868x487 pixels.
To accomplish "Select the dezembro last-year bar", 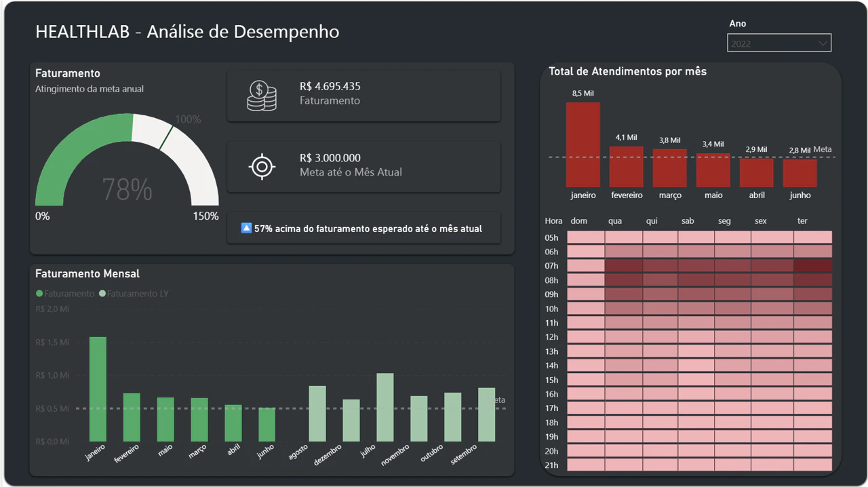I will [x=351, y=421].
